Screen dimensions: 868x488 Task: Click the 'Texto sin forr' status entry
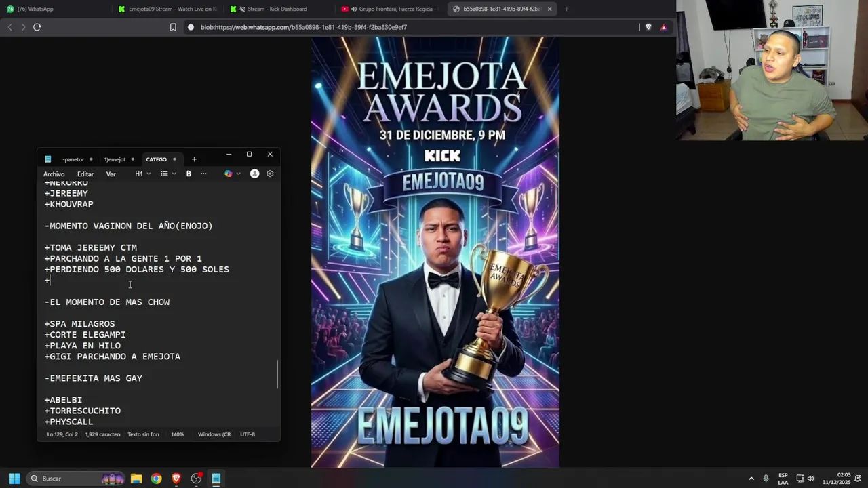(x=143, y=434)
